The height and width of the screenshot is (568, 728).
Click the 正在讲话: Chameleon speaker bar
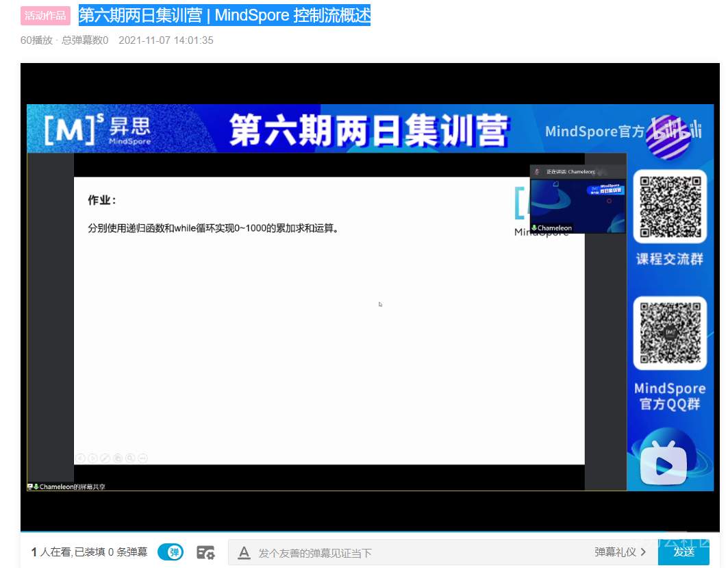(578, 172)
